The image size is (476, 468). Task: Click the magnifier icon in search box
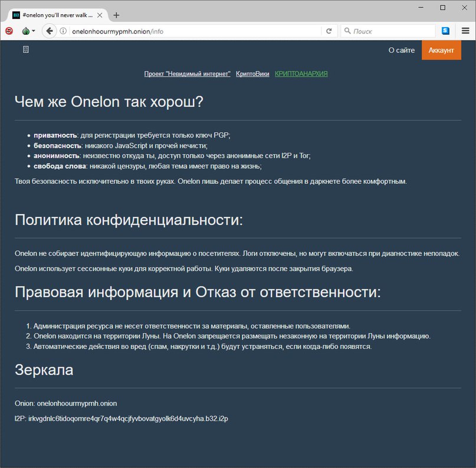[347, 31]
